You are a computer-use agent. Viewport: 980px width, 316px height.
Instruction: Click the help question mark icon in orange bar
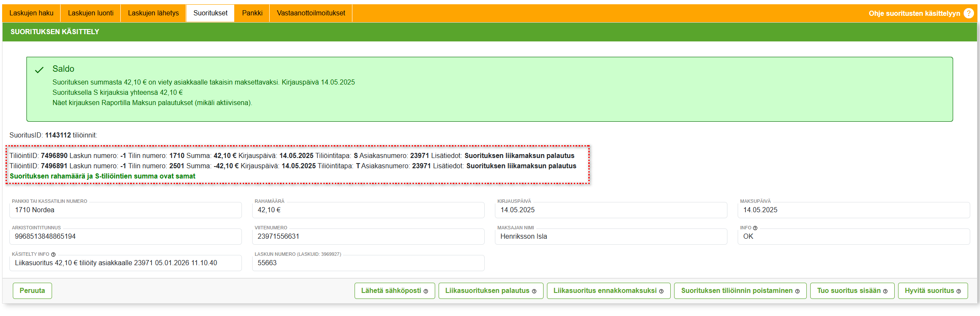(968, 13)
